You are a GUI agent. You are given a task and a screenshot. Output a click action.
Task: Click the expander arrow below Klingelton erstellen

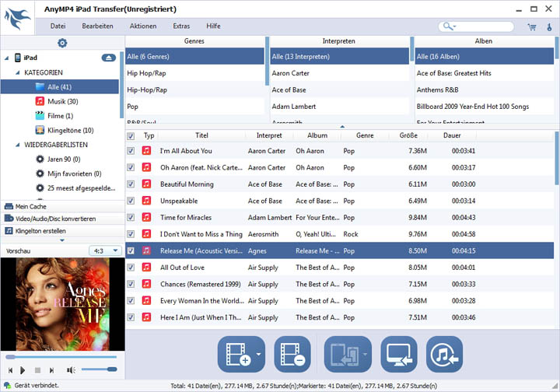(x=62, y=240)
